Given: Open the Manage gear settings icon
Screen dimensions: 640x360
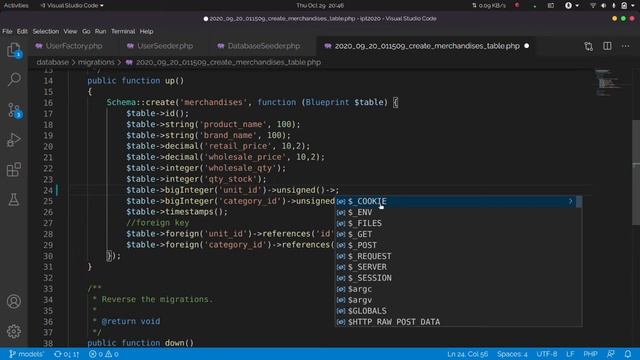Looking at the screenshot, I should click(14, 331).
